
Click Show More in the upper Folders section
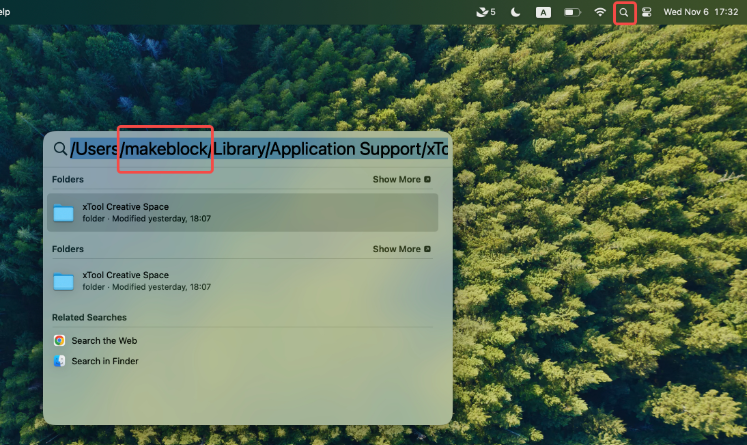[x=401, y=180]
